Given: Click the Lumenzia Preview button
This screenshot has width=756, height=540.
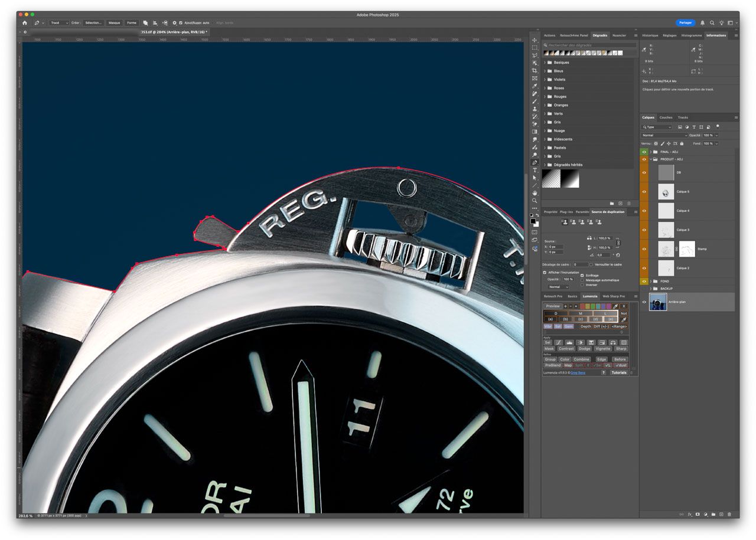Looking at the screenshot, I should click(x=552, y=306).
